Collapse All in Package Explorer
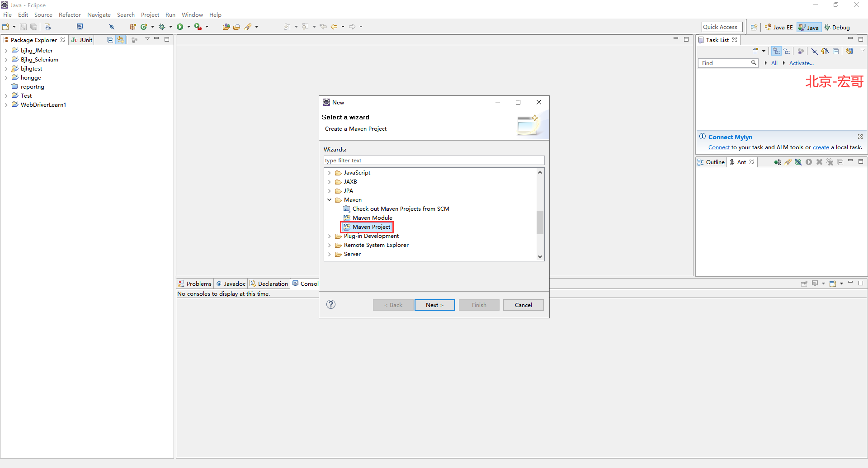This screenshot has width=868, height=468. click(x=110, y=40)
